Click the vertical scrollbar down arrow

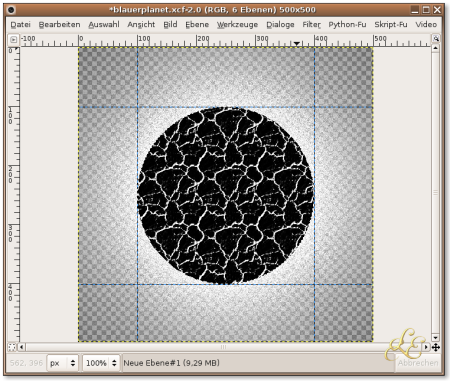point(435,338)
